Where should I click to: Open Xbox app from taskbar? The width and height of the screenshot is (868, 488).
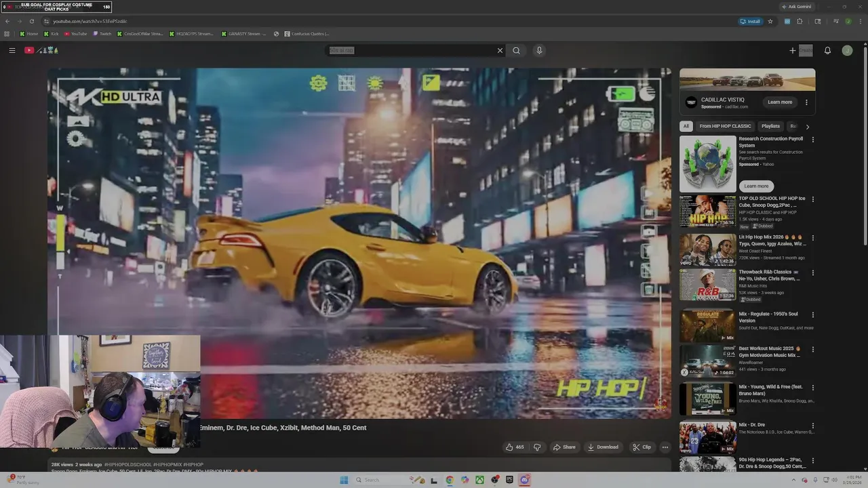point(479,480)
